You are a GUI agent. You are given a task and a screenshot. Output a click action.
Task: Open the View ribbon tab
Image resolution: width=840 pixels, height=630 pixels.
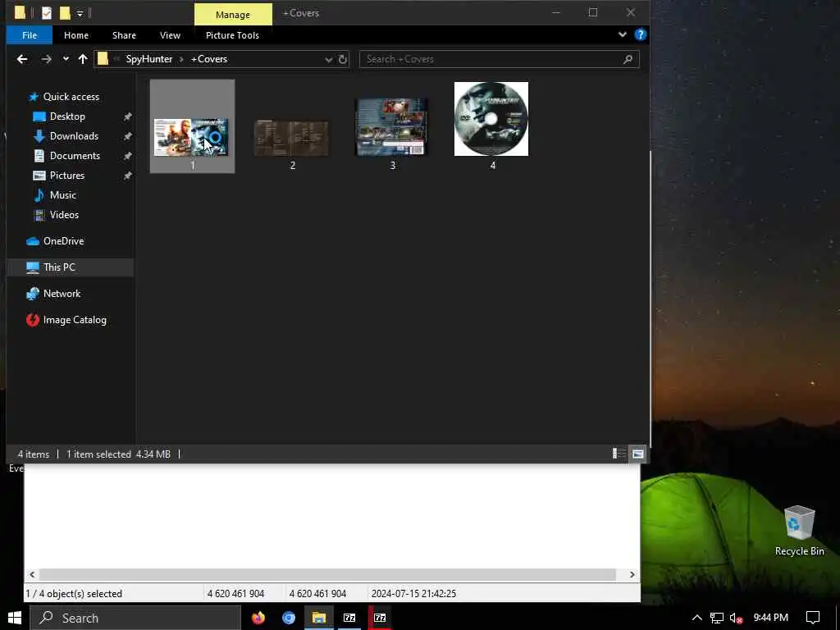tap(170, 35)
